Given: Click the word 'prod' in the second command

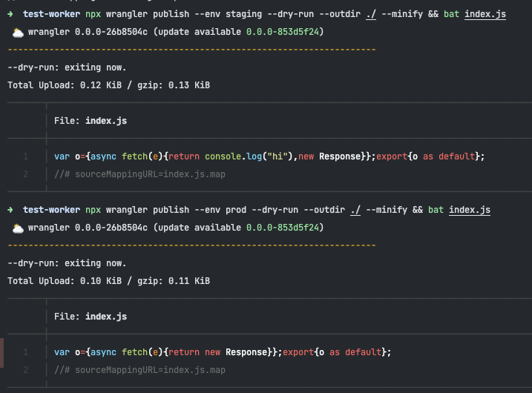Looking at the screenshot, I should tap(236, 211).
